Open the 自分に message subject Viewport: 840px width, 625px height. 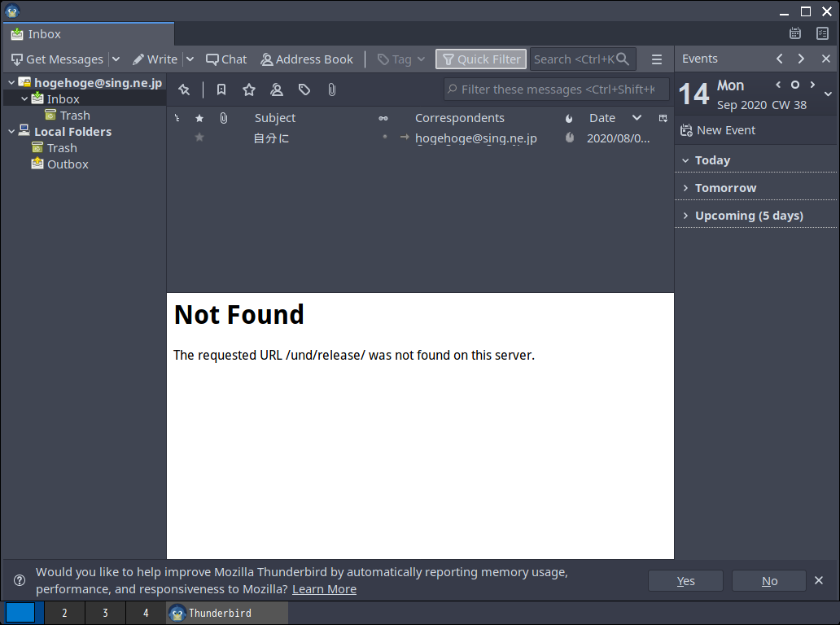coord(271,138)
